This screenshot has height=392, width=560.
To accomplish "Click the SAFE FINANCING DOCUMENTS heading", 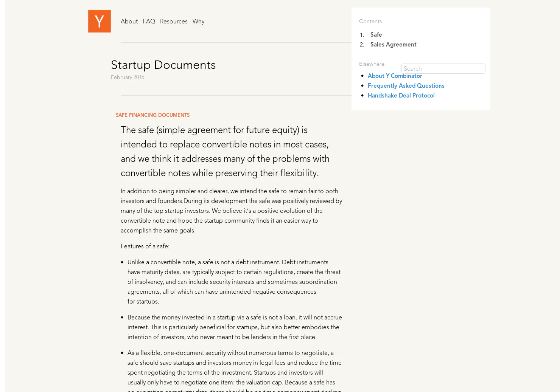I will coord(153,115).
